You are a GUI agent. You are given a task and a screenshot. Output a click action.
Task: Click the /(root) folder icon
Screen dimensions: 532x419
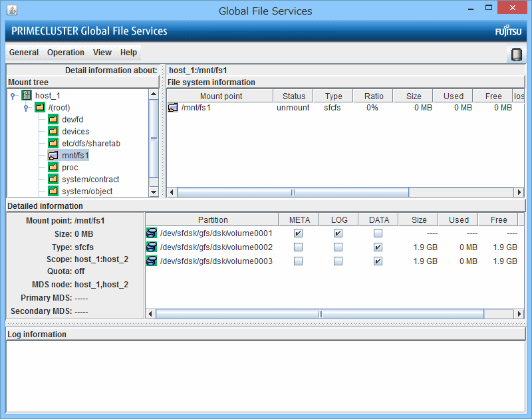tap(40, 108)
